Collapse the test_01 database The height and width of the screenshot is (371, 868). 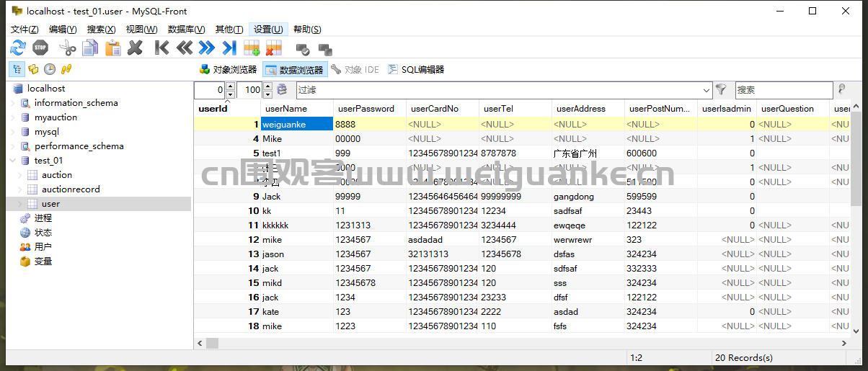[12, 161]
